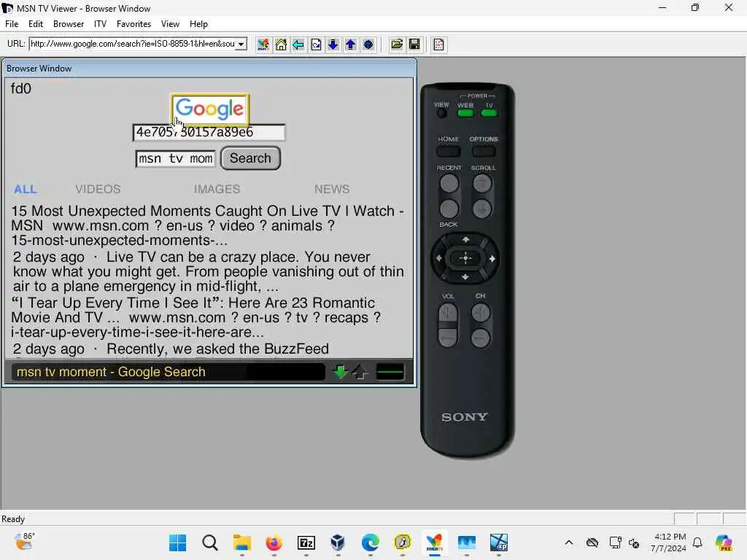Open VirtualBox from the taskbar
747x560 pixels.
click(338, 542)
